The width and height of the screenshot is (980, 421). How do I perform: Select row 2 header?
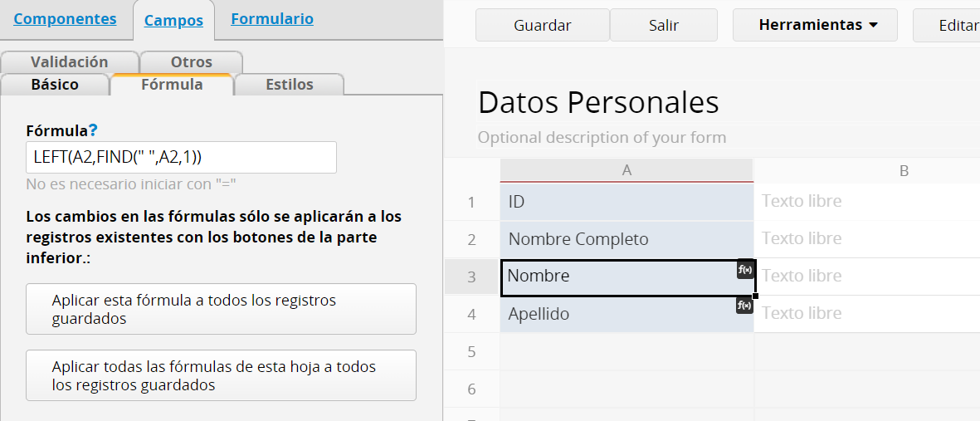(472, 239)
